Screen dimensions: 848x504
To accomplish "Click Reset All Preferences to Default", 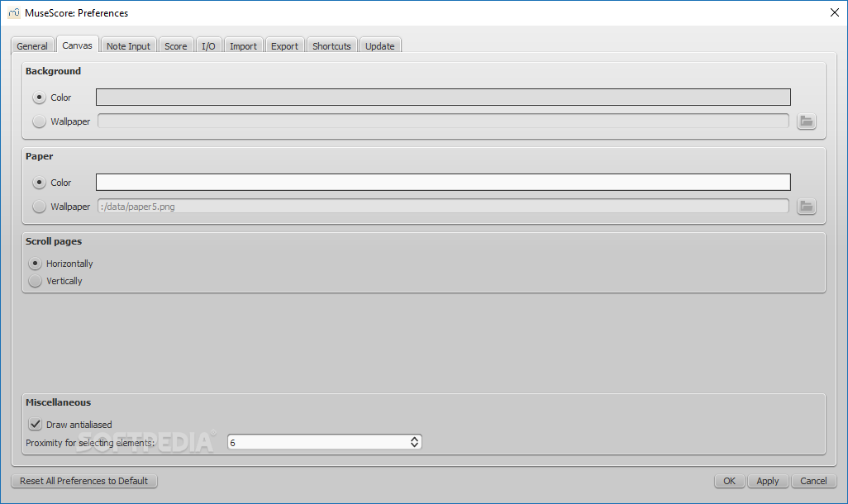I will [x=83, y=481].
